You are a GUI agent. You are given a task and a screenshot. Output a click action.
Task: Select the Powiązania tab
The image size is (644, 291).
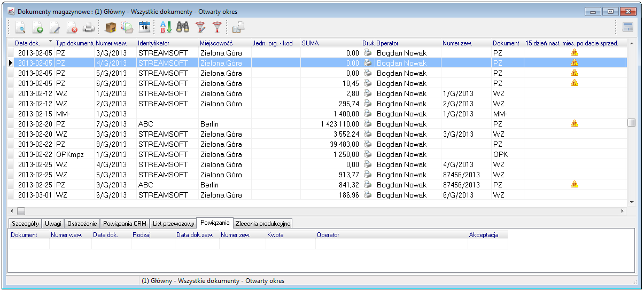coord(215,223)
